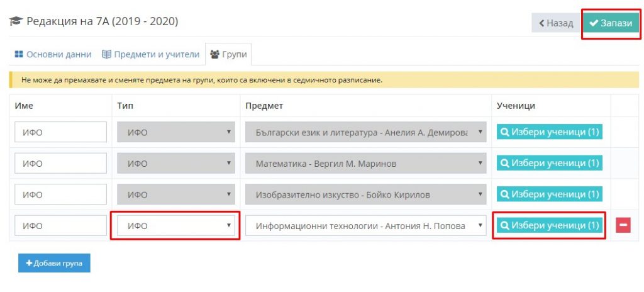Click the graduation cap icon in the title
Viewport: 644px width, 292px height.
click(x=16, y=22)
